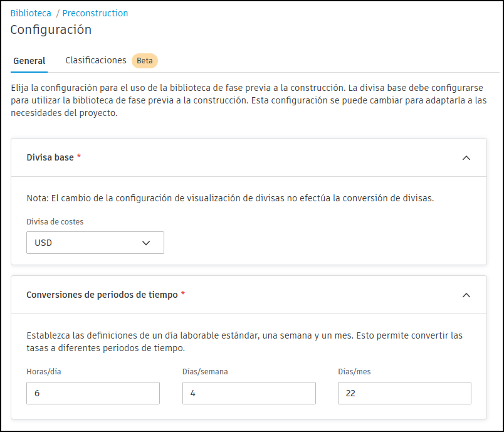
Task: Click the Beta badge beside Clasificaciones
Action: pos(145,61)
